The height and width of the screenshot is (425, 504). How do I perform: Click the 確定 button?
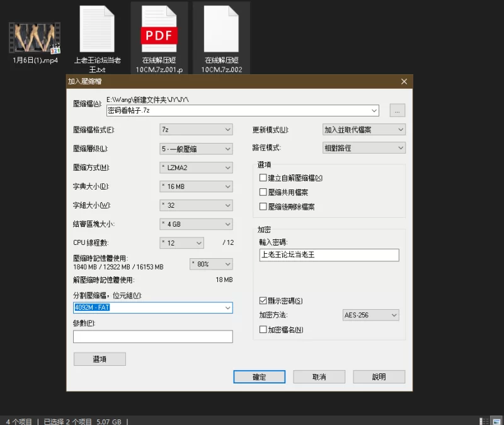[x=259, y=377]
